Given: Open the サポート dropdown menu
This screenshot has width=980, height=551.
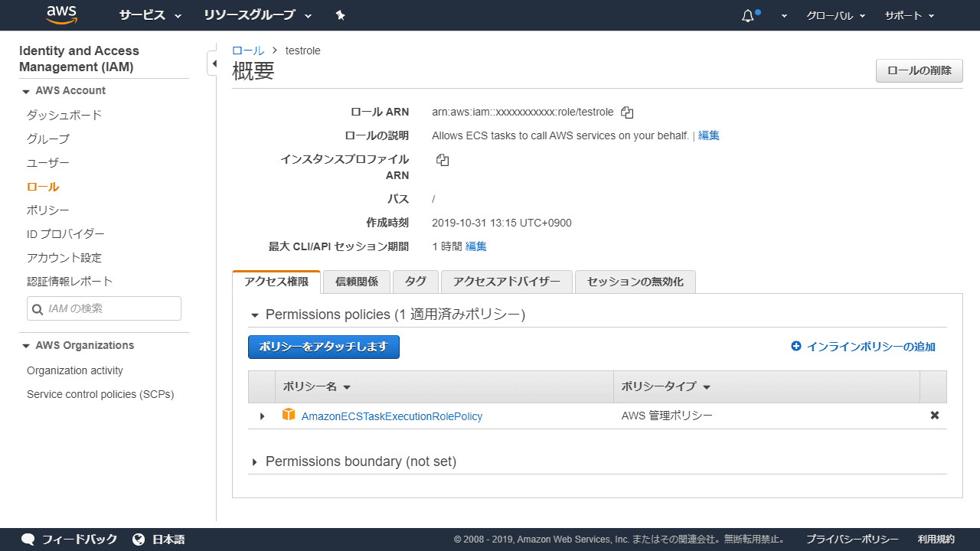Looking at the screenshot, I should (910, 15).
